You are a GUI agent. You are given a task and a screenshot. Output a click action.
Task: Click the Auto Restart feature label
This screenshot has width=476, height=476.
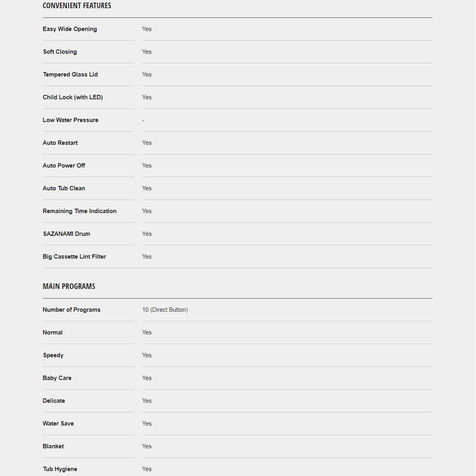point(60,143)
